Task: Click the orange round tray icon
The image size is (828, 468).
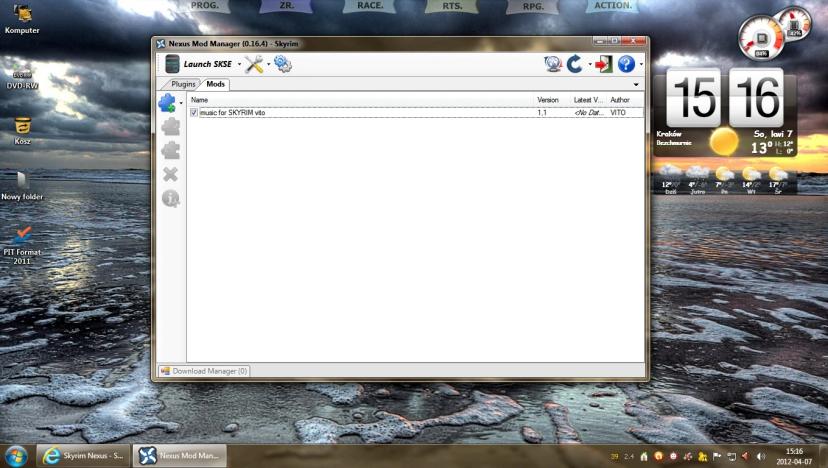Action: coord(658,456)
